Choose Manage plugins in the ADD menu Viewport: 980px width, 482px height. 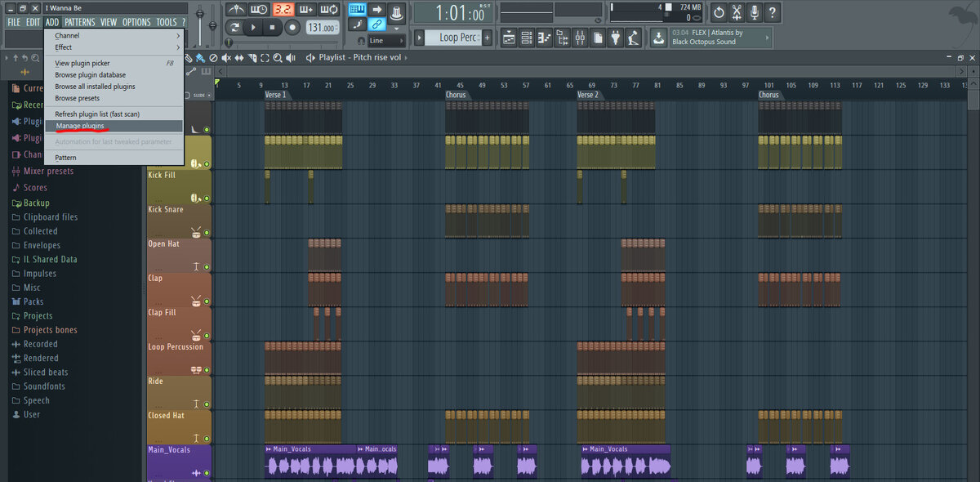pos(114,126)
